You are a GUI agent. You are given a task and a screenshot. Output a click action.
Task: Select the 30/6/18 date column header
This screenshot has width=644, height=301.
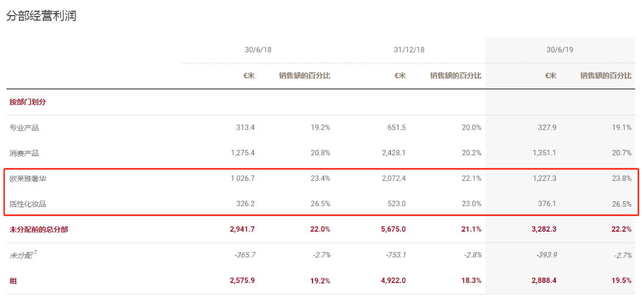[258, 50]
